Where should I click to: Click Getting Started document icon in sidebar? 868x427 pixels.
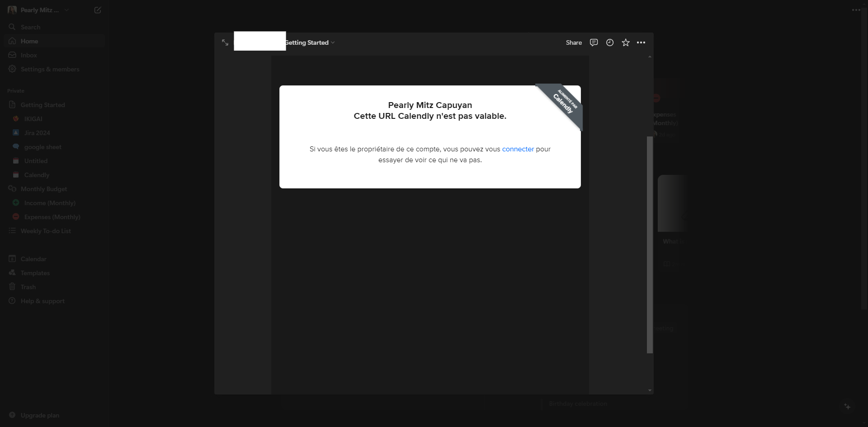(x=12, y=104)
